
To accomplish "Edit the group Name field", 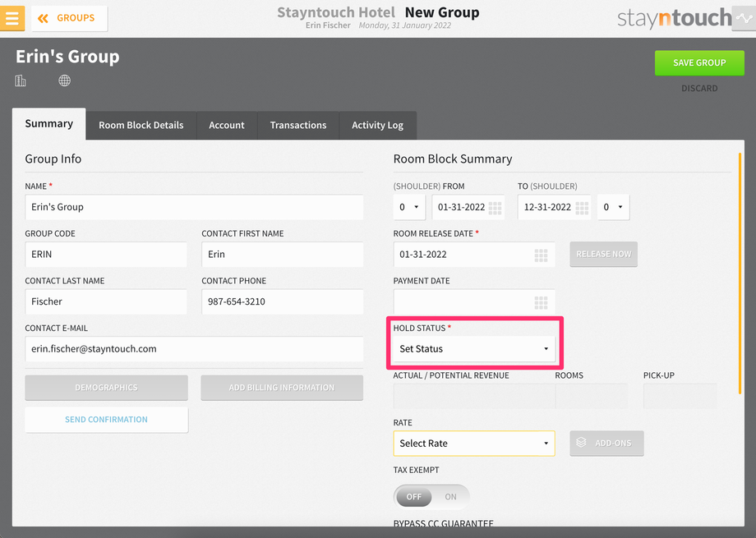I will pyautogui.click(x=194, y=207).
